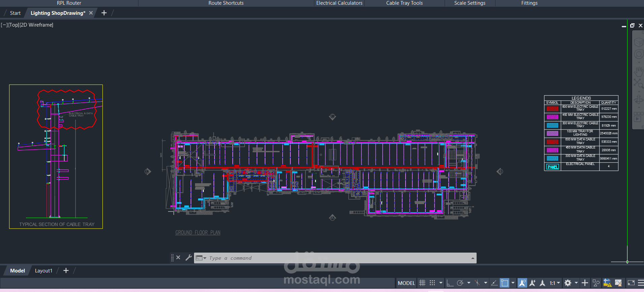Toggle clean screen mode

(x=631, y=283)
